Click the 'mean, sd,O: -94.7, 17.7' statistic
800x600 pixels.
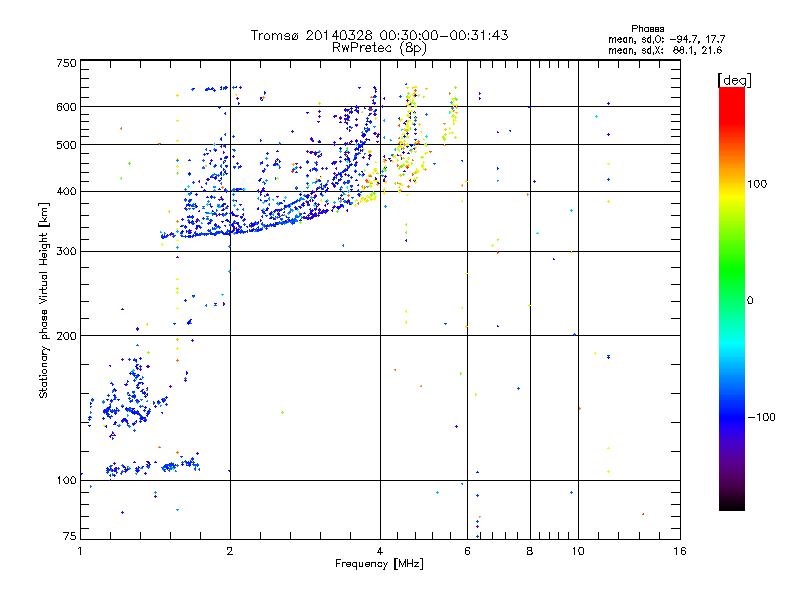click(666, 39)
